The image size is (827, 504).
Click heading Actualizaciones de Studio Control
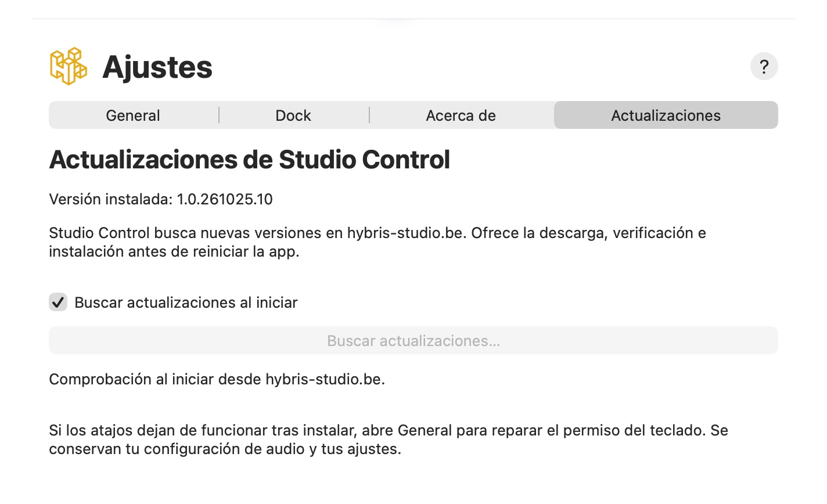(250, 160)
